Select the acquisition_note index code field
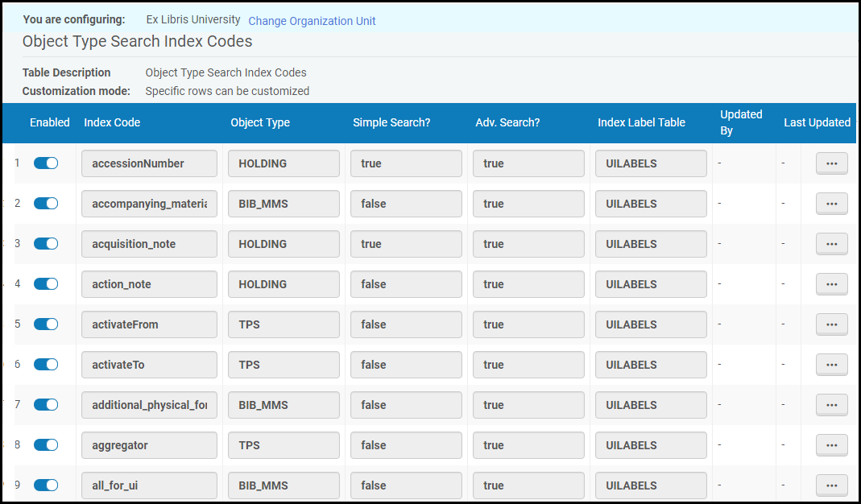The width and height of the screenshot is (861, 504). pos(149,244)
